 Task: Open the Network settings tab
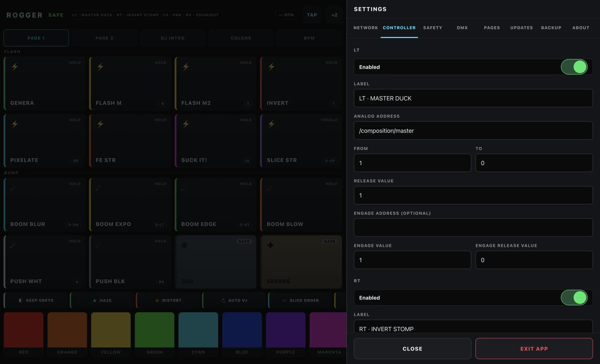pos(365,28)
